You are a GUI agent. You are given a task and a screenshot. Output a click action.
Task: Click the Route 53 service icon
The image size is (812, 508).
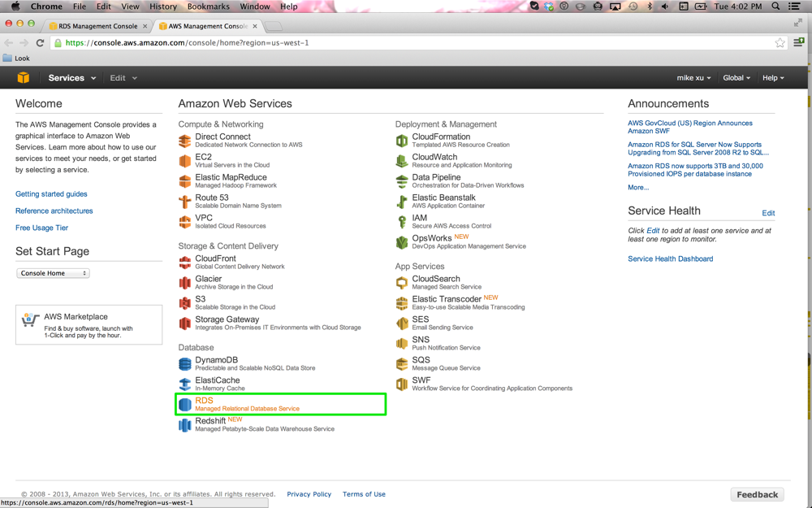(x=185, y=202)
